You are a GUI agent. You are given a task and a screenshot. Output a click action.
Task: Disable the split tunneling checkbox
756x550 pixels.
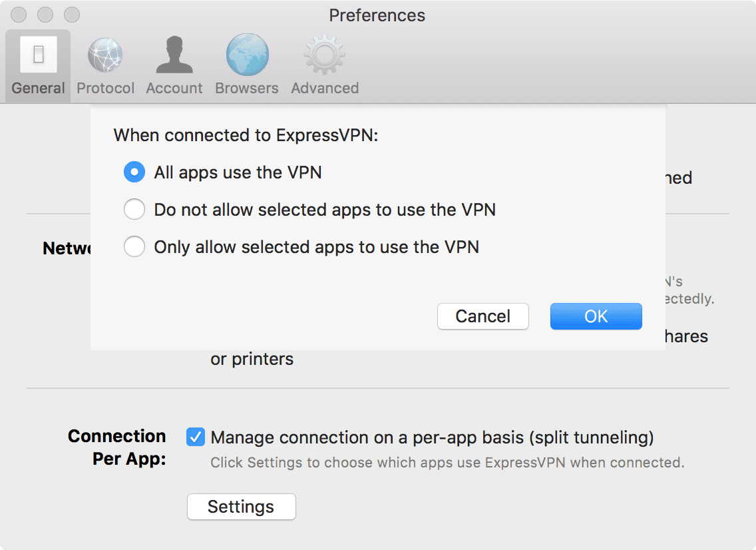point(195,437)
